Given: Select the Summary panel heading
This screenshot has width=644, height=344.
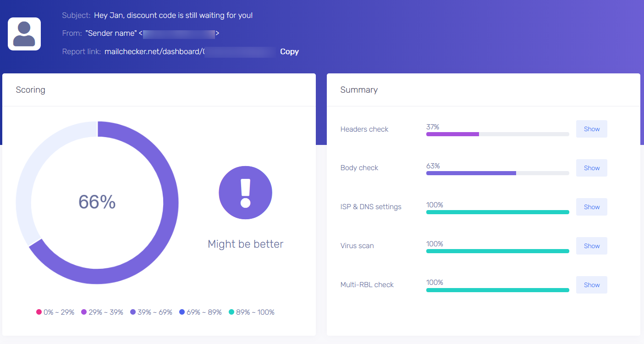Looking at the screenshot, I should [x=359, y=90].
